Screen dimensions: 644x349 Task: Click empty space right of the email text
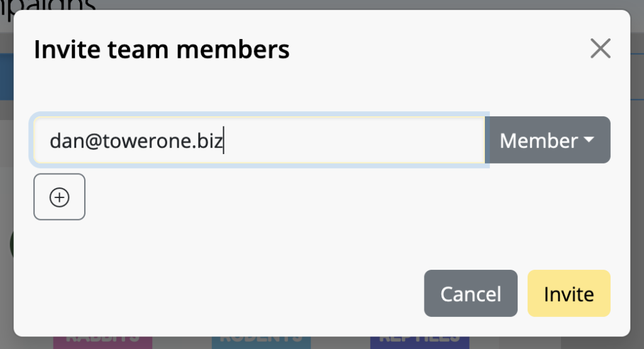(x=353, y=140)
